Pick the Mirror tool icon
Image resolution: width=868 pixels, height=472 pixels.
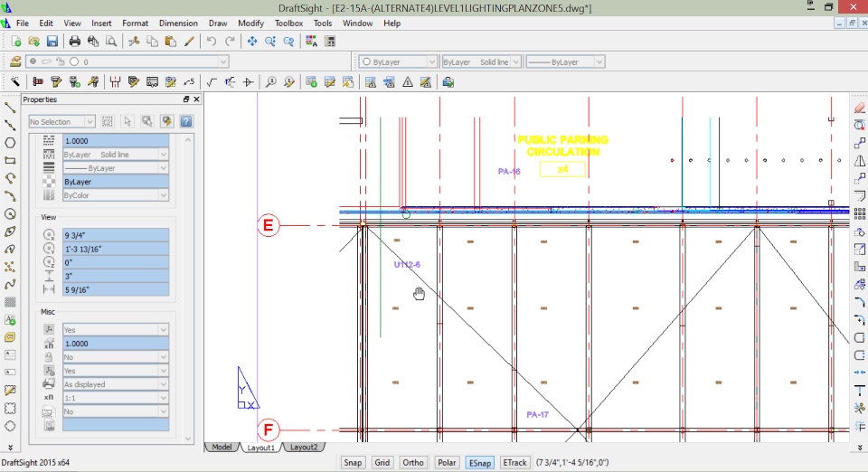859,161
